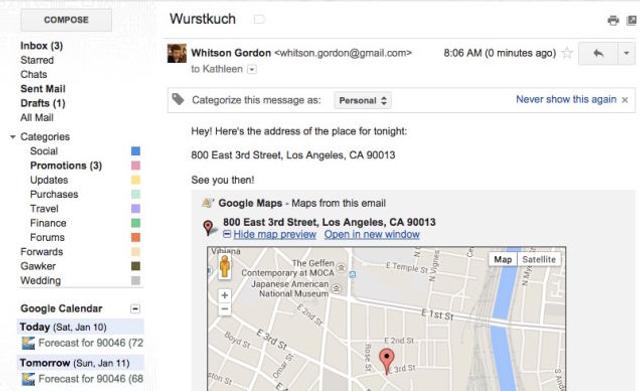Open map in new window link
This screenshot has height=391, width=640.
372,235
